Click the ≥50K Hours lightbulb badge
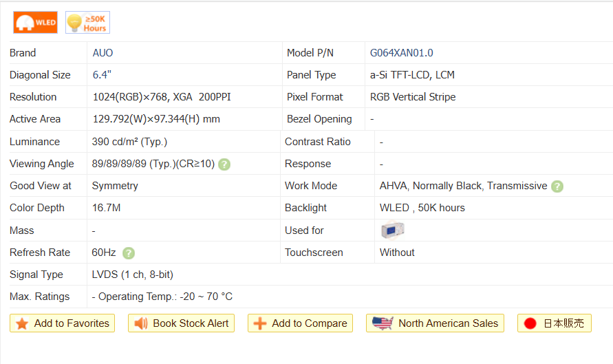613x364 pixels. pos(87,23)
